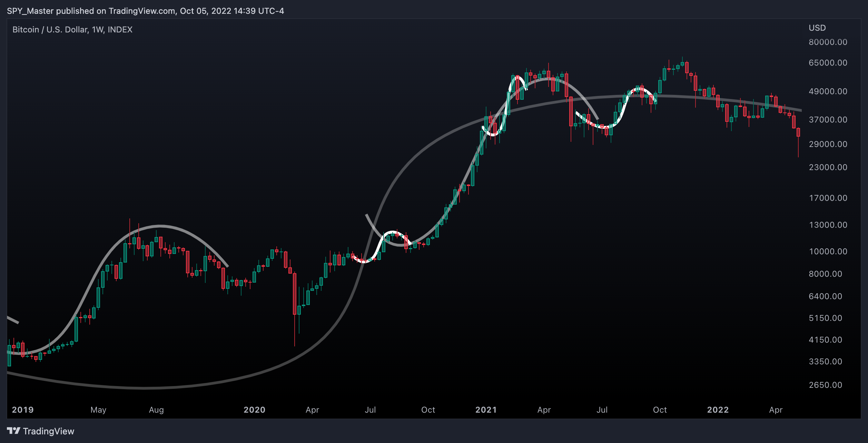Click the 5150.00 price label

826,318
